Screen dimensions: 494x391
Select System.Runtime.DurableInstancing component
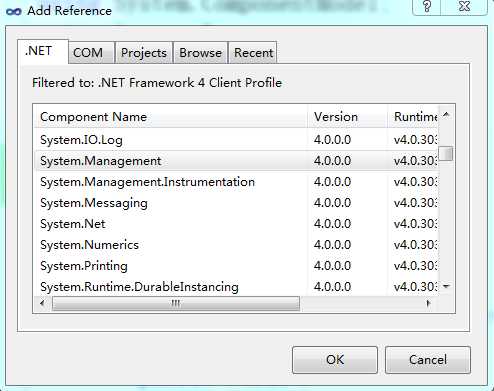(x=139, y=287)
